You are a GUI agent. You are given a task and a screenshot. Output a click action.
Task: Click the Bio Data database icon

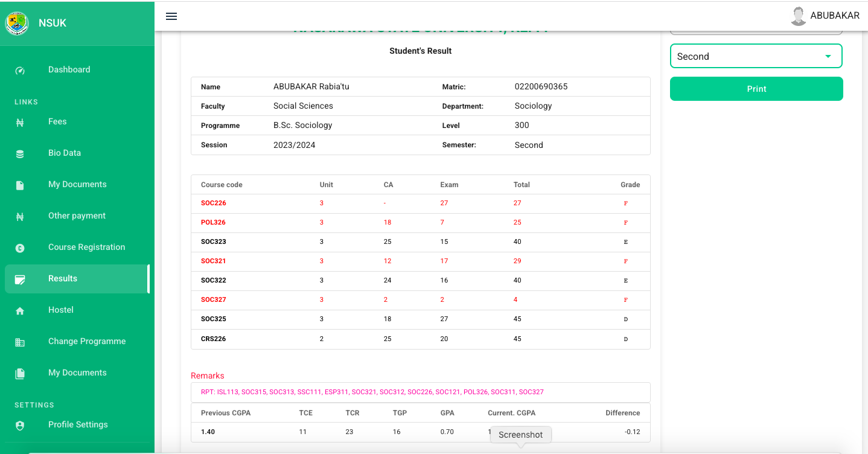click(x=20, y=153)
